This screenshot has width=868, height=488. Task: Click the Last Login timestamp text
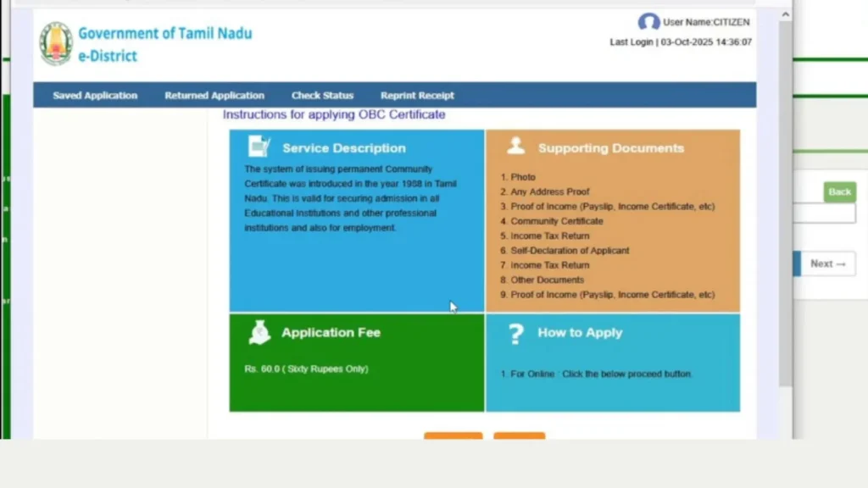click(681, 42)
